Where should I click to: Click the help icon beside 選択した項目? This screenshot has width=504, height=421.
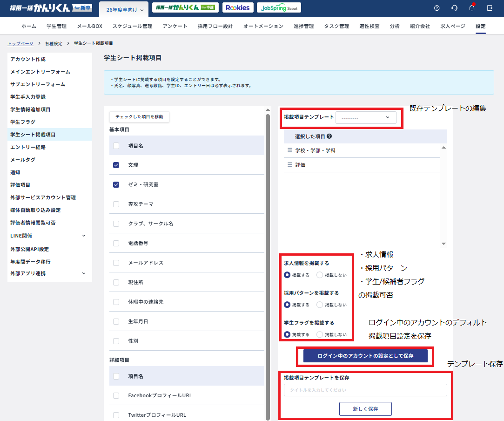pyautogui.click(x=329, y=136)
